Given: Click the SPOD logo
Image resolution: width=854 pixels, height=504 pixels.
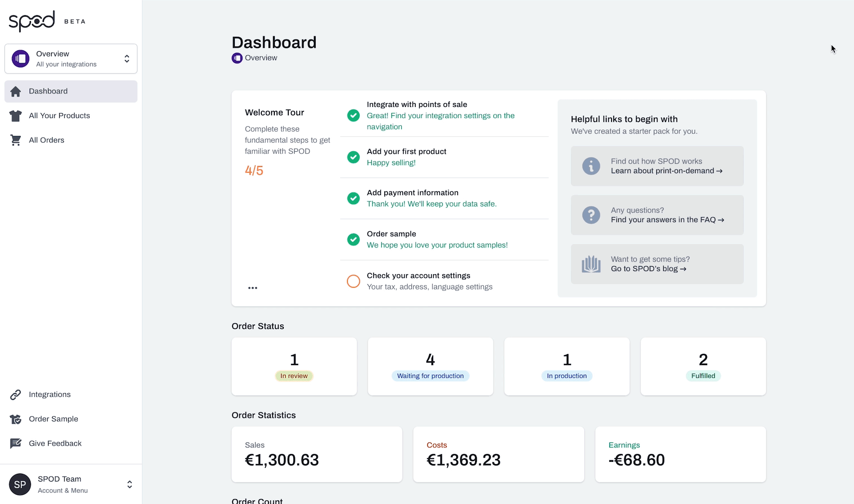Looking at the screenshot, I should (x=32, y=21).
